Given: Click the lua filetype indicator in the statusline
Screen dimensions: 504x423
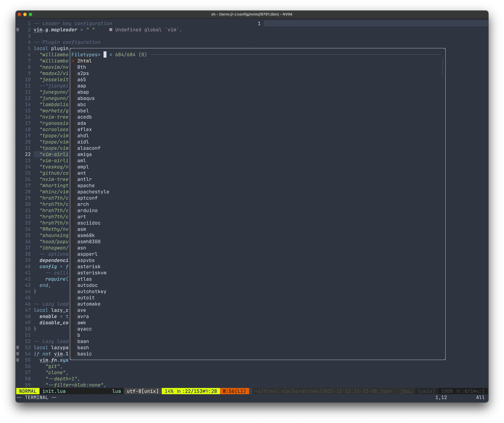Looking at the screenshot, I should [117, 391].
